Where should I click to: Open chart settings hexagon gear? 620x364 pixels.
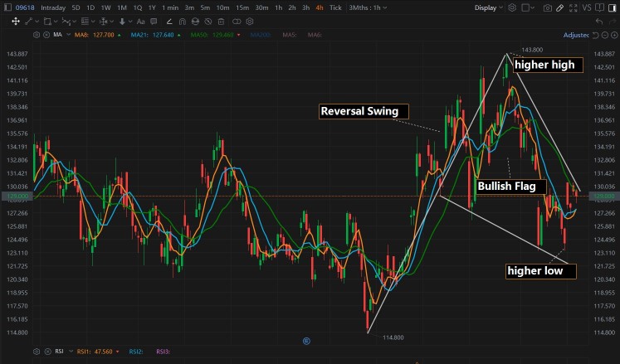click(512, 7)
